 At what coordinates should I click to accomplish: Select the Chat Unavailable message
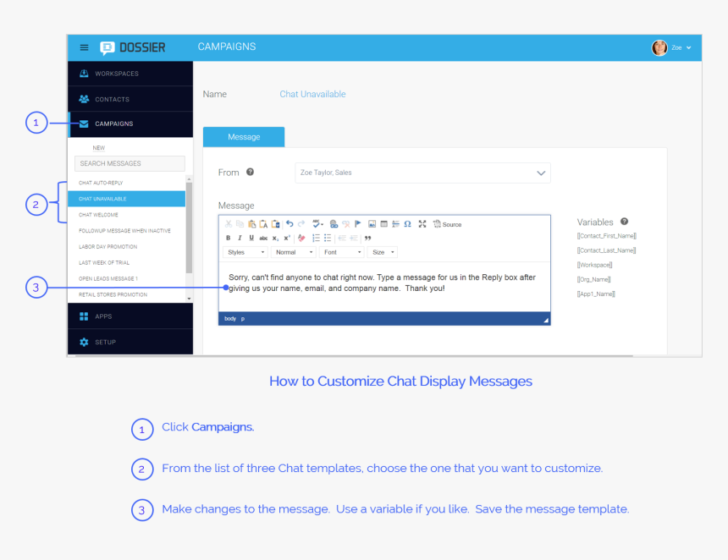tap(126, 199)
